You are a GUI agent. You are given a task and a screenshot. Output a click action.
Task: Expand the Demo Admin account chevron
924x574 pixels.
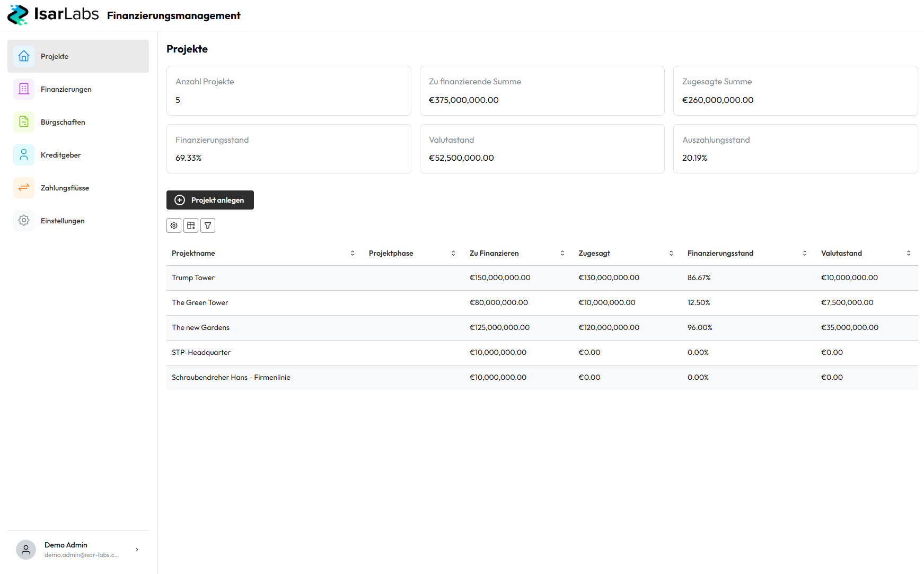click(x=137, y=549)
